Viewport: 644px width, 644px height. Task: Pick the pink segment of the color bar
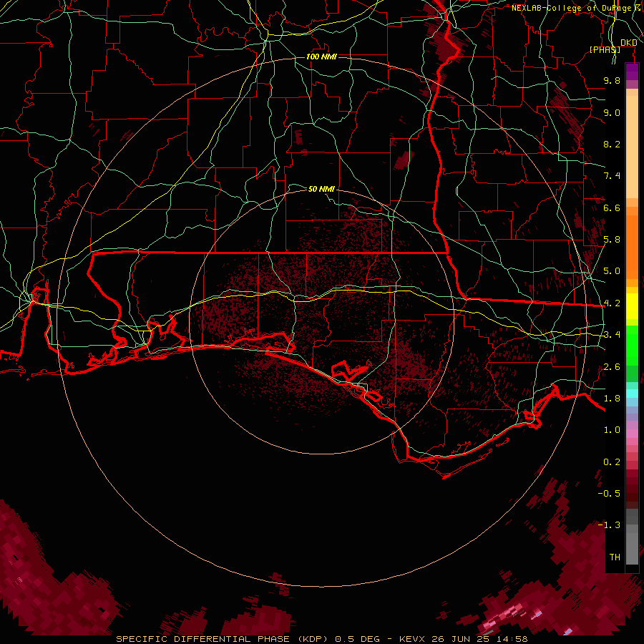point(632,433)
